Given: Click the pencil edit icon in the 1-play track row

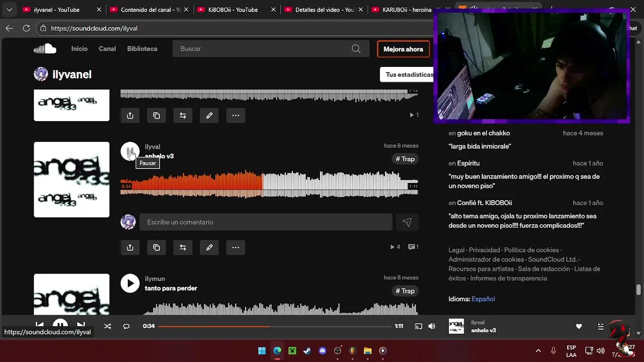Looking at the screenshot, I should (209, 116).
